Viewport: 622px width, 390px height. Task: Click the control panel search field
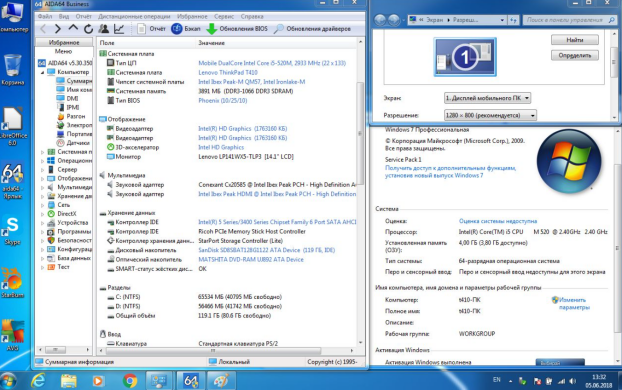tap(570, 20)
